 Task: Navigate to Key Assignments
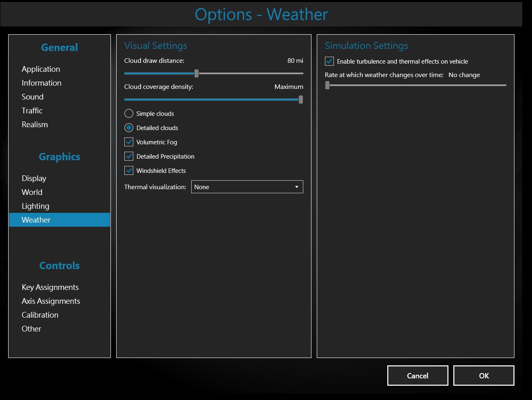click(x=50, y=287)
